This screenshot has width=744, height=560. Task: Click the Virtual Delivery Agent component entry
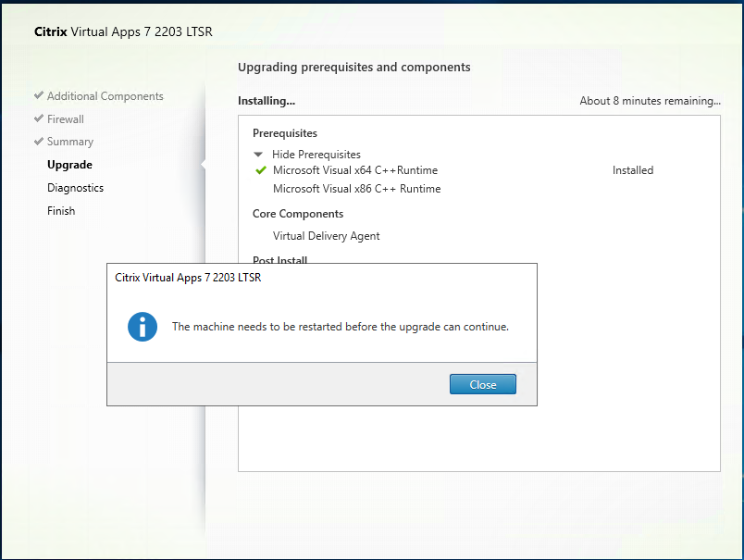point(327,236)
